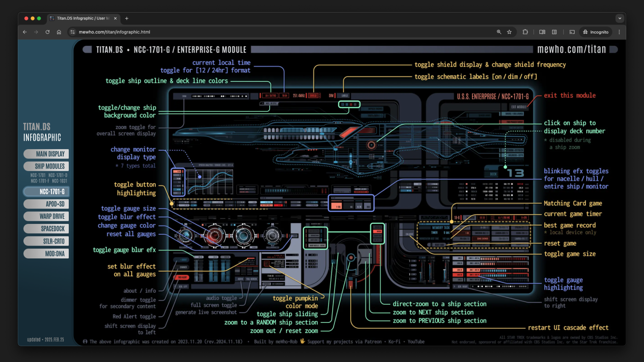The width and height of the screenshot is (644, 362).
Task: Toggle the 18:04 time format display
Action: (x=284, y=96)
